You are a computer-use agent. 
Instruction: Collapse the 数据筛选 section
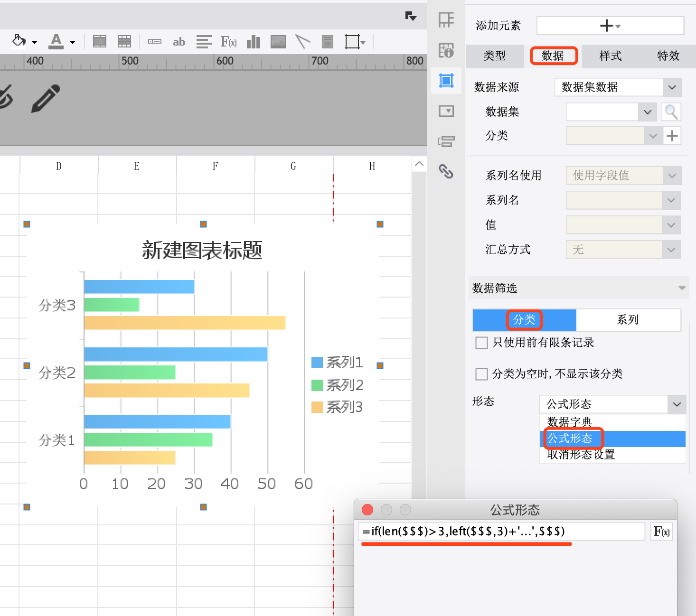[682, 288]
